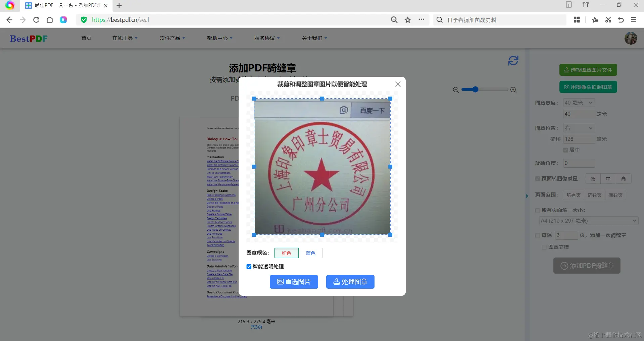The image size is (644, 341).
Task: Toggle the 图章交错 checkbox
Action: [x=544, y=247]
